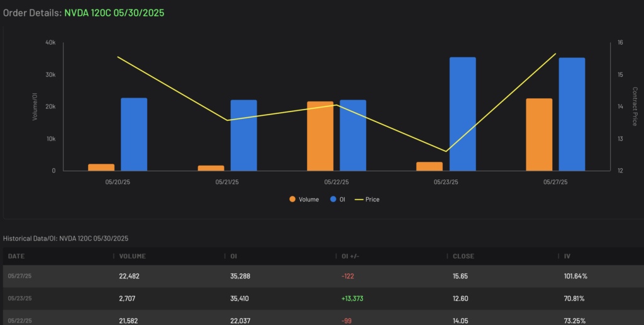Image resolution: width=644 pixels, height=325 pixels.
Task: Sort table by DATE column header
Action: pyautogui.click(x=16, y=256)
